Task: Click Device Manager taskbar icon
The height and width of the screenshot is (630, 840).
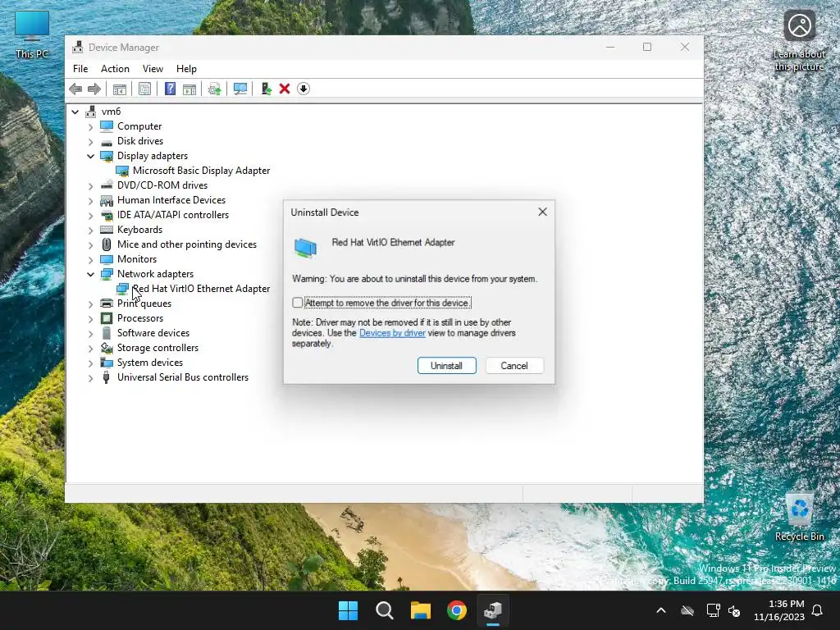Action: click(x=493, y=610)
